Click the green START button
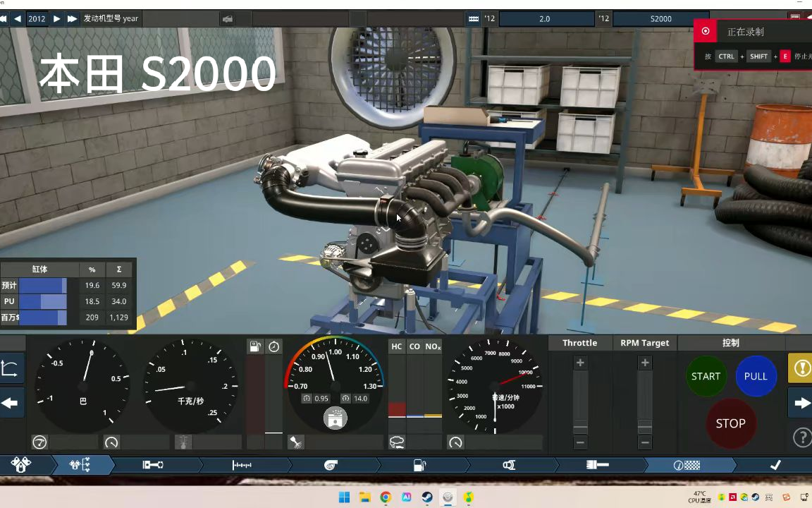This screenshot has width=812, height=508. (706, 376)
